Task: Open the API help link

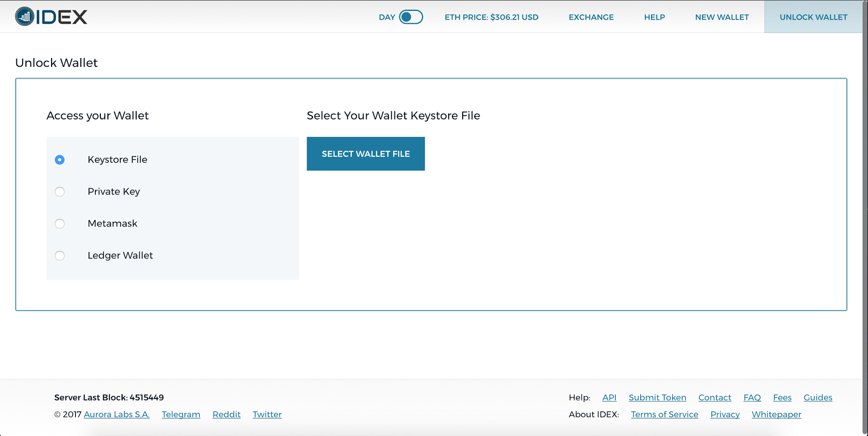Action: click(609, 397)
